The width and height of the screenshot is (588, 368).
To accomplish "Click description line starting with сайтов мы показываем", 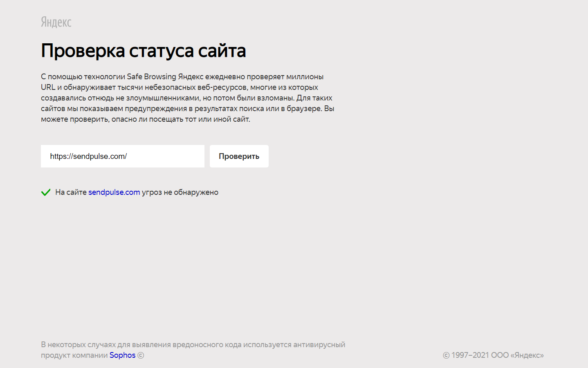I will 187,109.
